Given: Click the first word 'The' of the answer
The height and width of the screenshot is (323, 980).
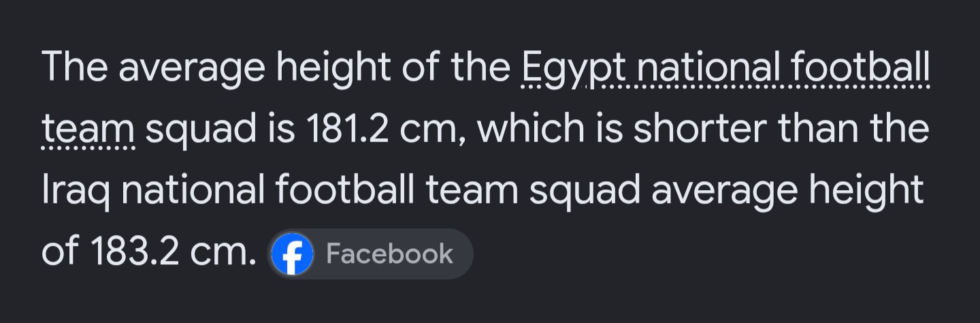Looking at the screenshot, I should [76, 67].
